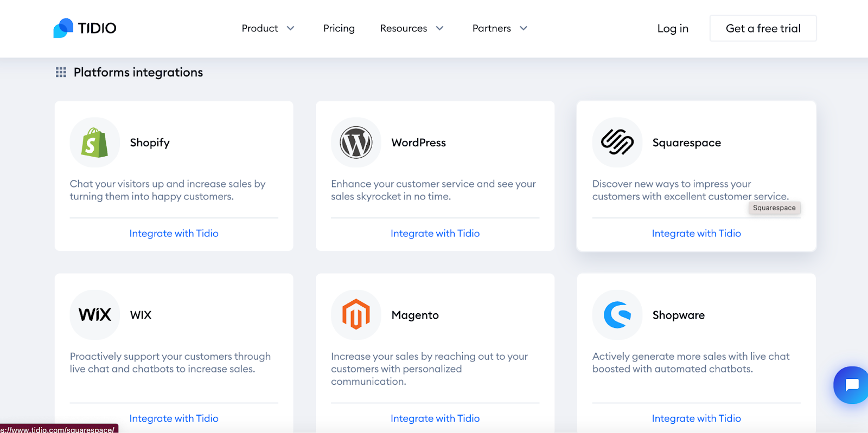Viewport: 868px width, 433px height.
Task: Open the Resources menu
Action: (404, 28)
